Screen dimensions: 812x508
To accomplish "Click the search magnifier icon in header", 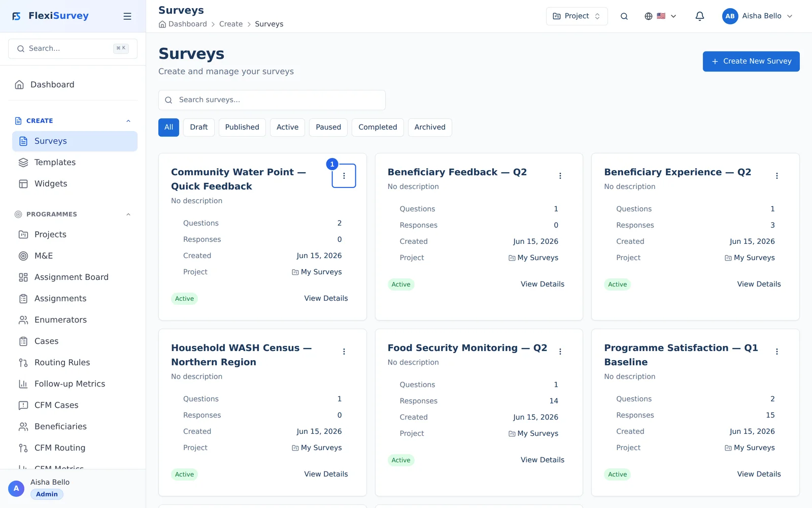I will [x=624, y=16].
